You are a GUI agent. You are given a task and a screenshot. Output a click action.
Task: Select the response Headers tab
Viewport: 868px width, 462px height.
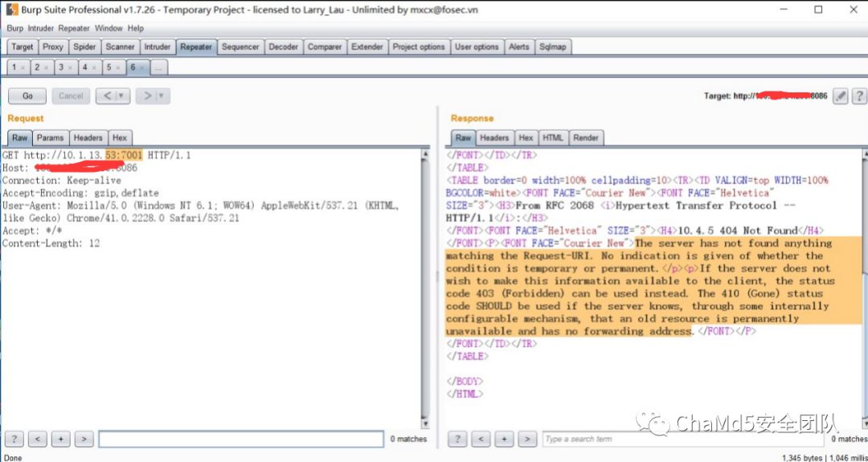(x=494, y=137)
